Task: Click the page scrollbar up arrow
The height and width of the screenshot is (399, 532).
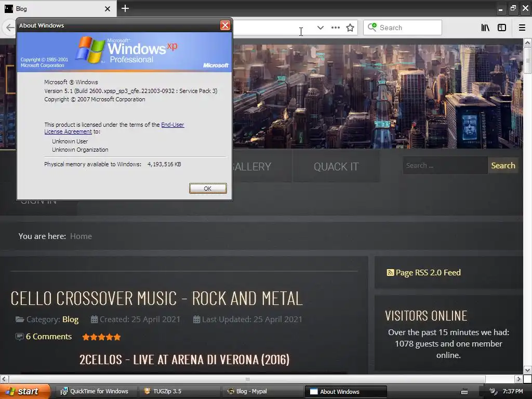Action: click(x=528, y=43)
